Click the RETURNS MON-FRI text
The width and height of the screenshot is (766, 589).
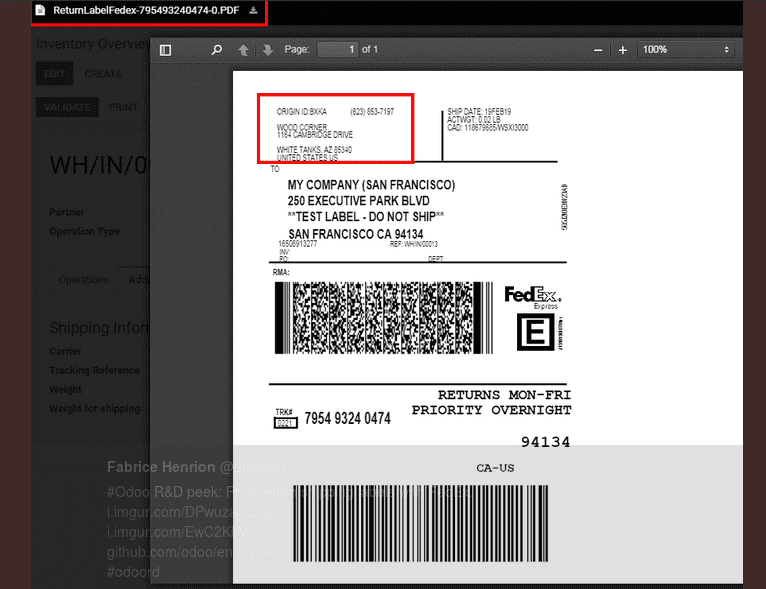pos(504,395)
